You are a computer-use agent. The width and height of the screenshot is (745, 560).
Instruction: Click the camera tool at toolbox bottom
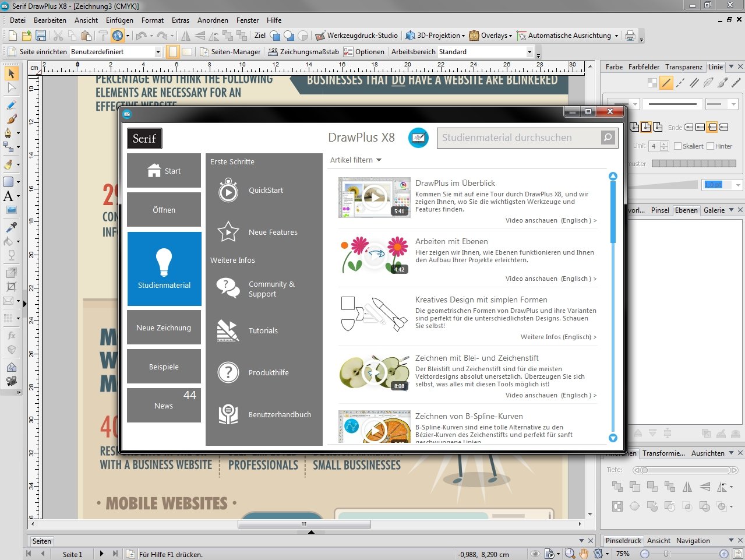pos(11,381)
